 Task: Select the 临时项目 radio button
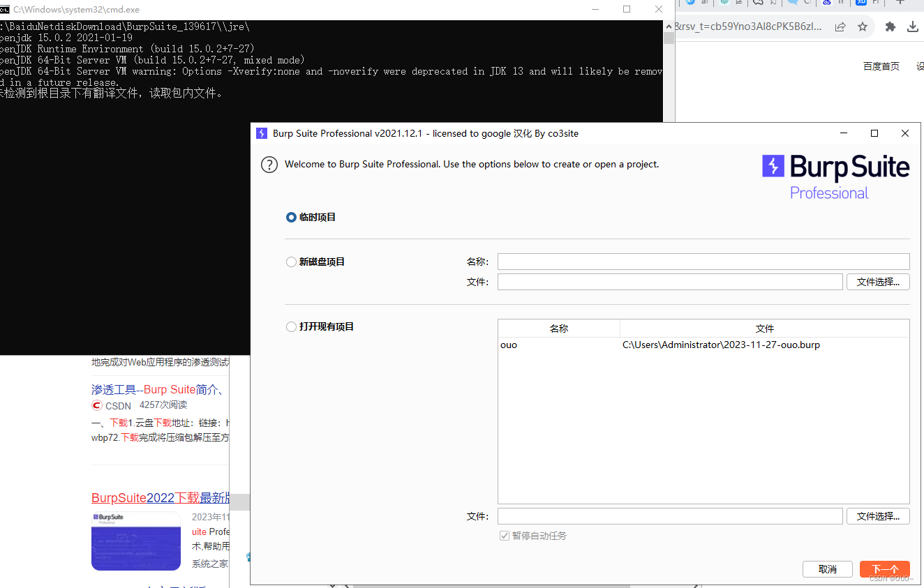(291, 217)
